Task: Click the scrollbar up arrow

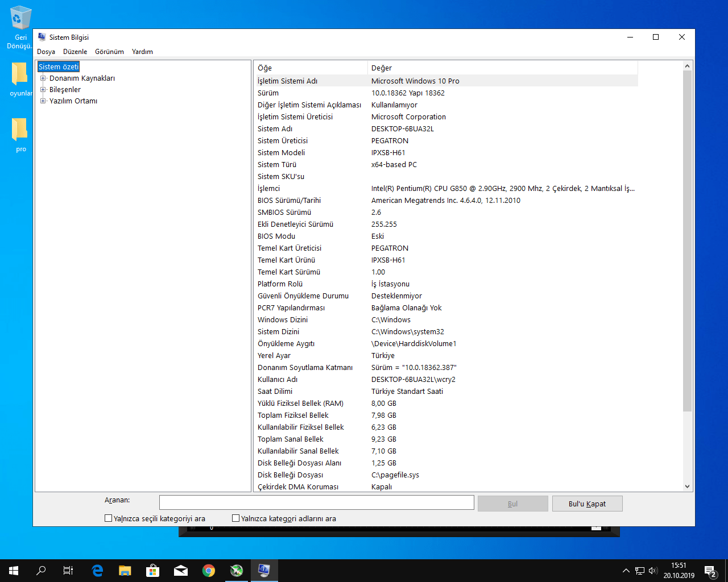Action: click(x=687, y=66)
